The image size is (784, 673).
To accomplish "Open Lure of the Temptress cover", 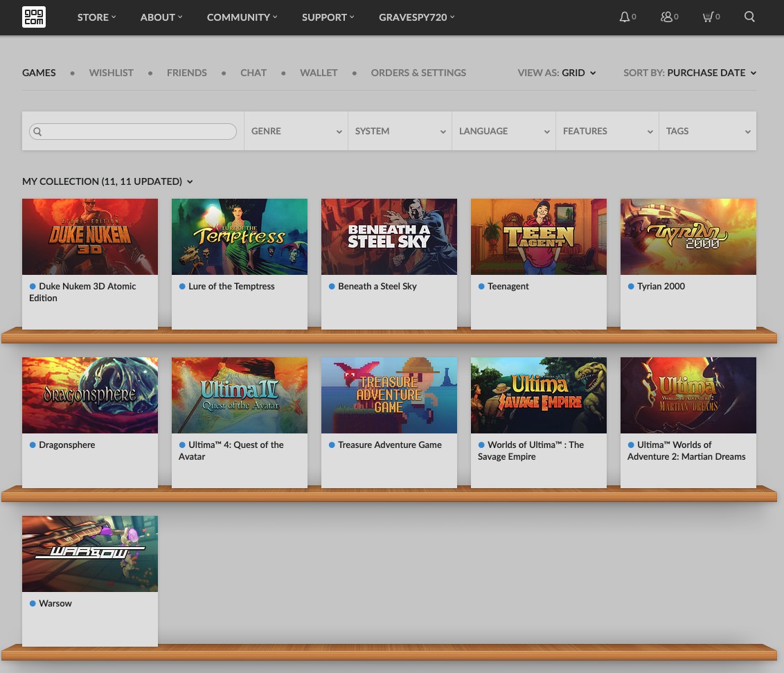I will pos(240,237).
